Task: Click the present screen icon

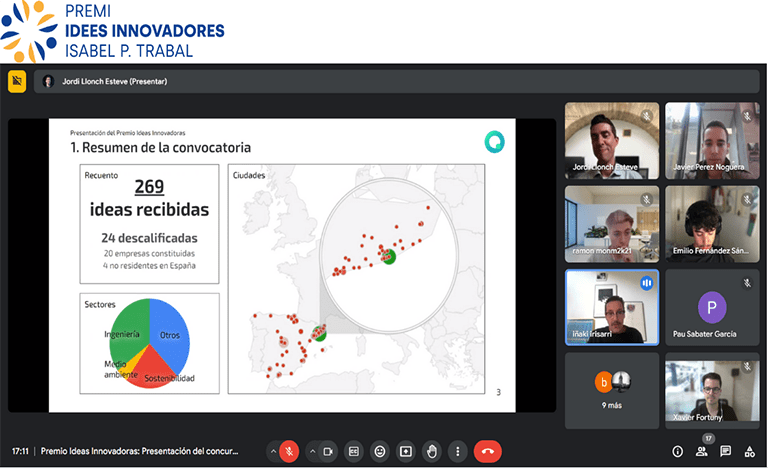Action: 406,451
